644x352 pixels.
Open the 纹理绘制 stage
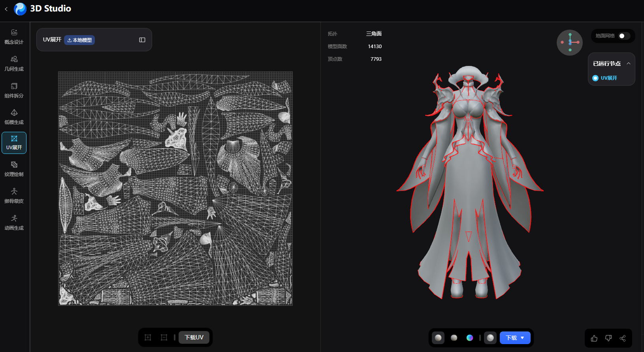tap(14, 169)
